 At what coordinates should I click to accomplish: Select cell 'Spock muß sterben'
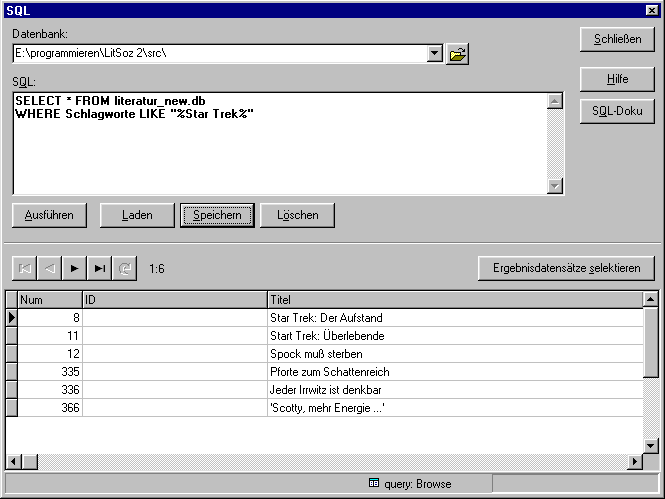(455, 354)
